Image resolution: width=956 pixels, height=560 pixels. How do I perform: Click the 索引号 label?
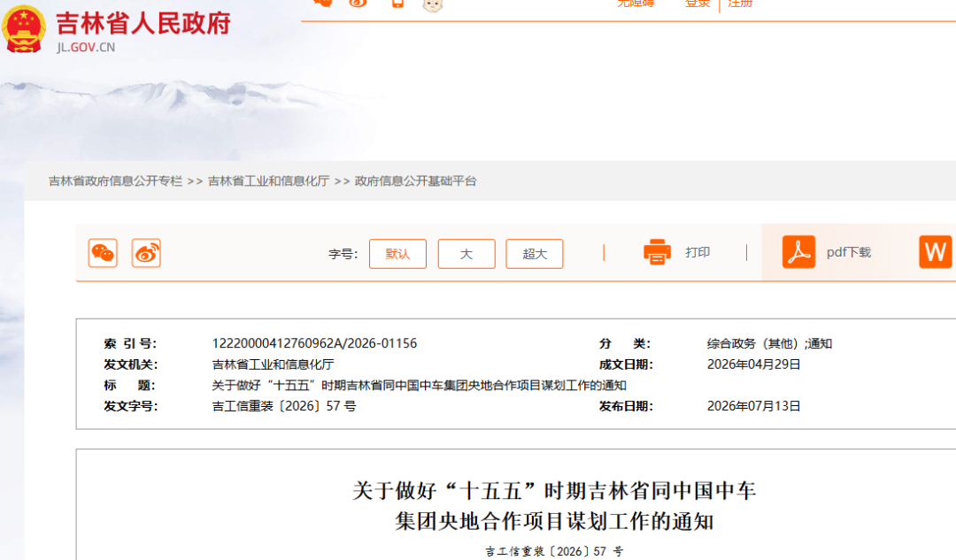(130, 343)
